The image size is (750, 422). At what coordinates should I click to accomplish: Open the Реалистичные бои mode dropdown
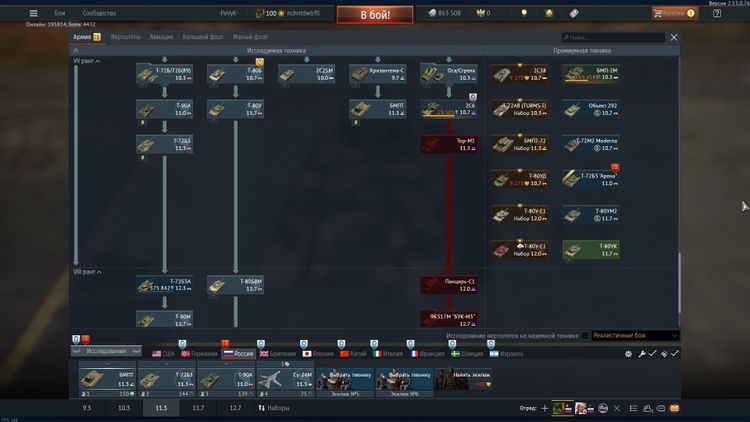(633, 336)
